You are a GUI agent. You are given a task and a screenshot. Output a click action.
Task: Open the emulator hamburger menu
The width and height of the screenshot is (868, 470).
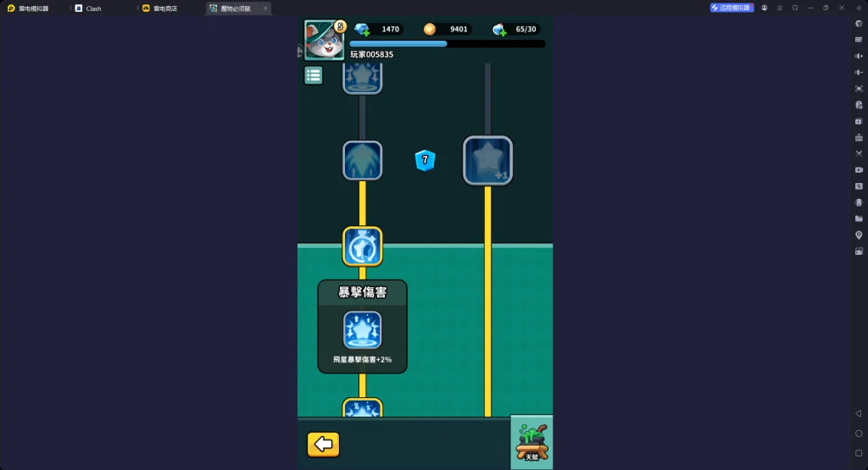tap(780, 8)
